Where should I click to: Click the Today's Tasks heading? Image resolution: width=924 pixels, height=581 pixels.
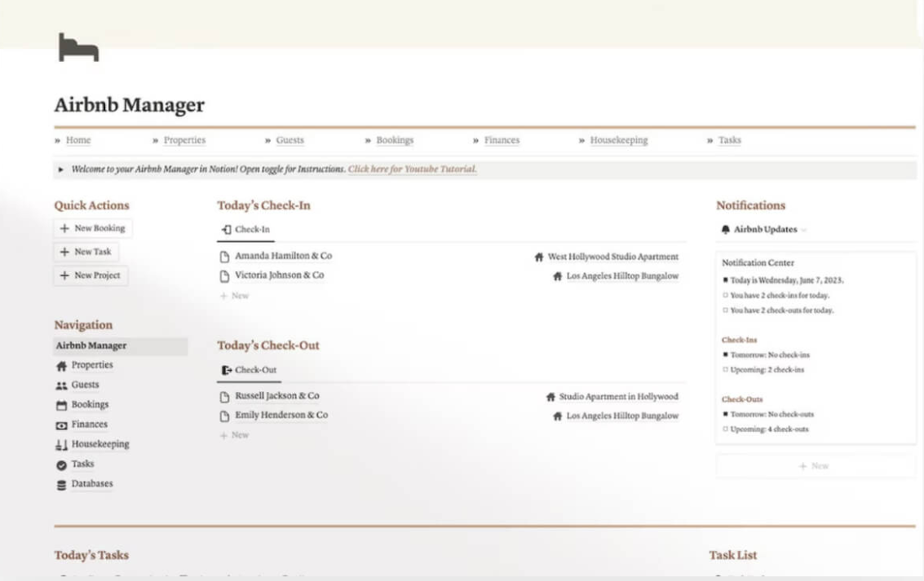[x=91, y=555]
